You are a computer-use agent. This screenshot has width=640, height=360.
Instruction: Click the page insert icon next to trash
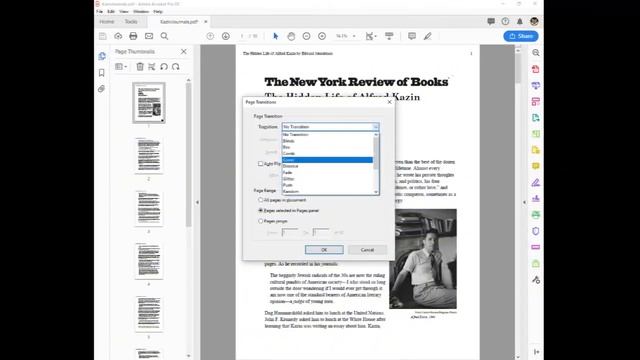pyautogui.click(x=152, y=67)
